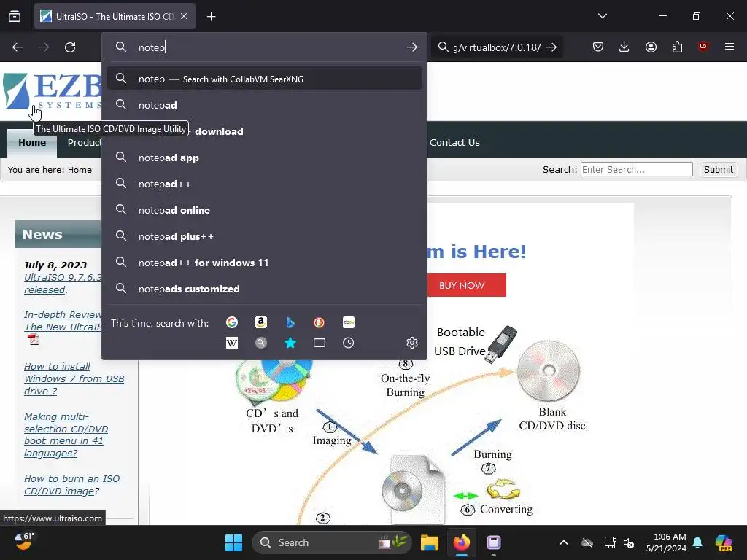Choose the 'notepad app' suggestion

[264, 157]
